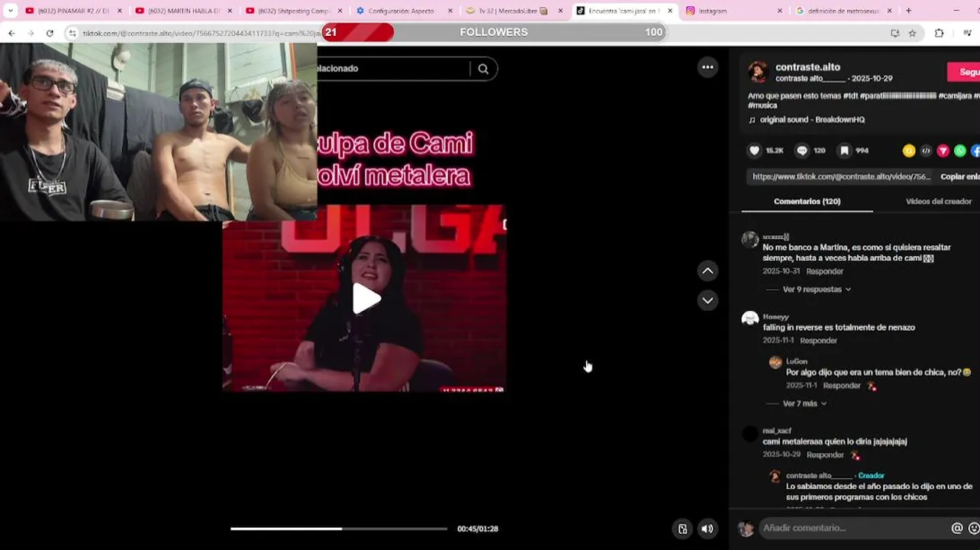Go to previous video with up arrow

coord(708,271)
